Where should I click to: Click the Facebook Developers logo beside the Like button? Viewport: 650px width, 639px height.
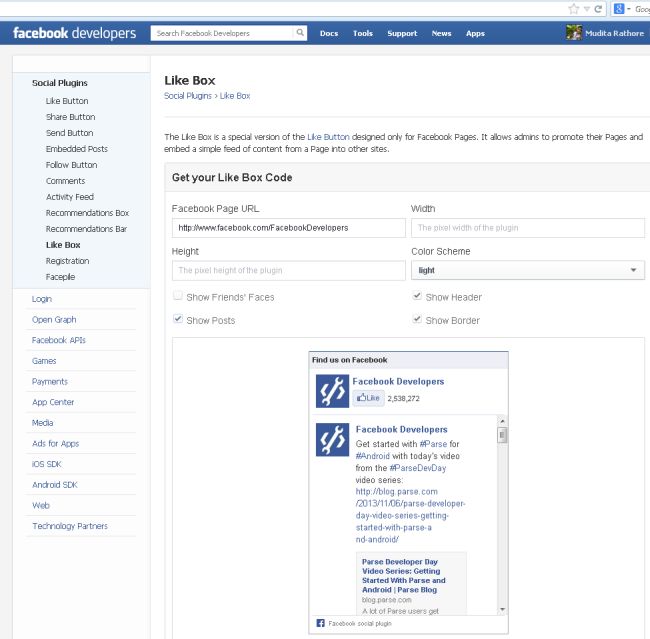pyautogui.click(x=332, y=391)
